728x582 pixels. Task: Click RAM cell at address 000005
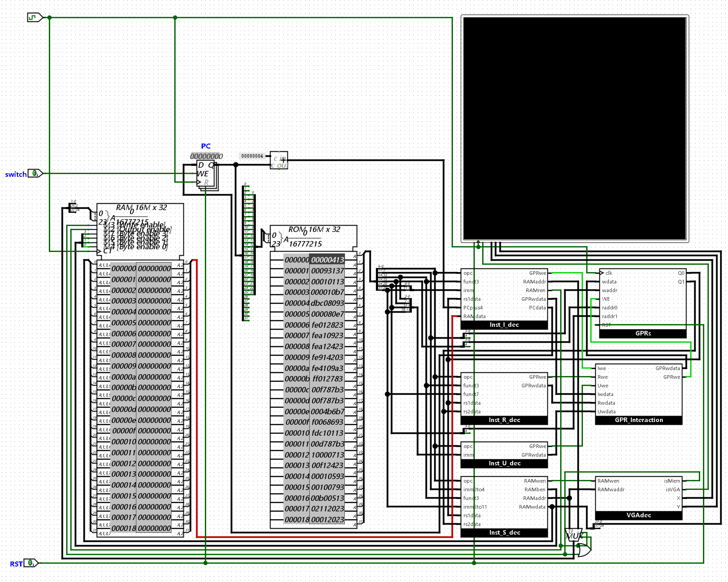[x=154, y=323]
